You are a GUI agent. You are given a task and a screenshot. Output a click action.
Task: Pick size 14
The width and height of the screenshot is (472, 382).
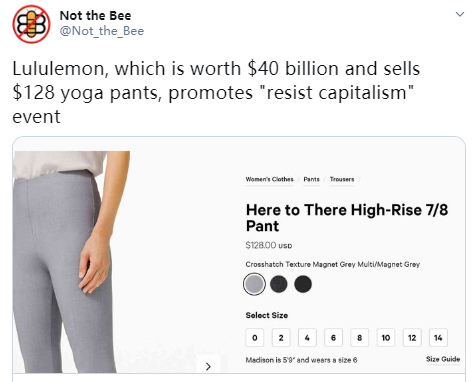438,338
